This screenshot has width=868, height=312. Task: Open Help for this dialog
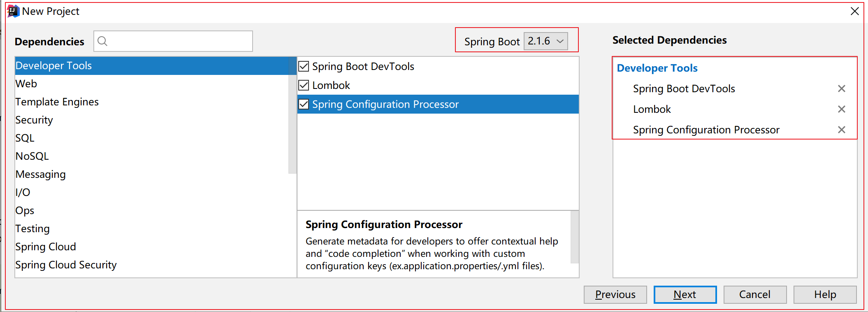[x=825, y=295]
